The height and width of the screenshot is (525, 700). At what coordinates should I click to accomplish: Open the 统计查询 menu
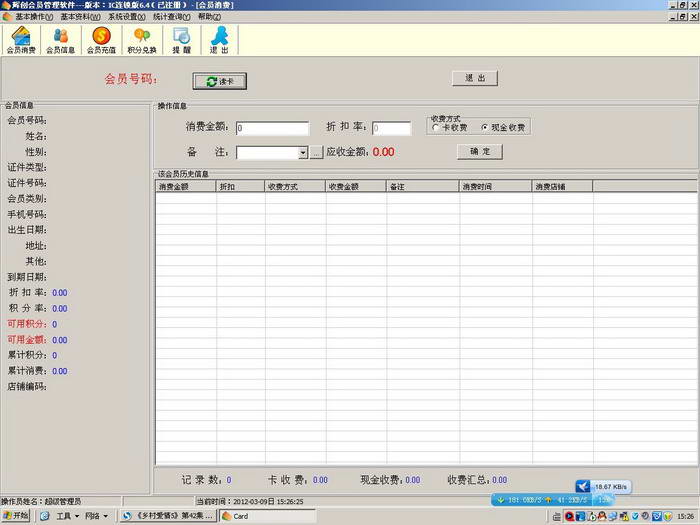click(171, 17)
